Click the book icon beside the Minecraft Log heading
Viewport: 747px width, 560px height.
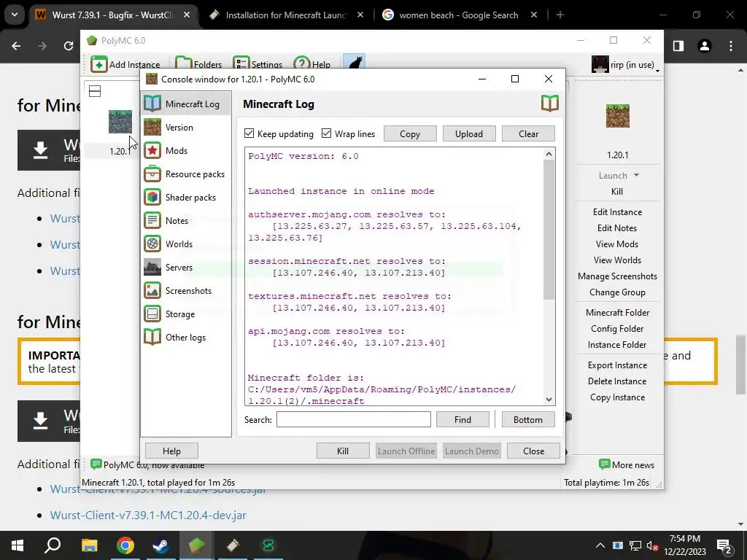pyautogui.click(x=550, y=104)
